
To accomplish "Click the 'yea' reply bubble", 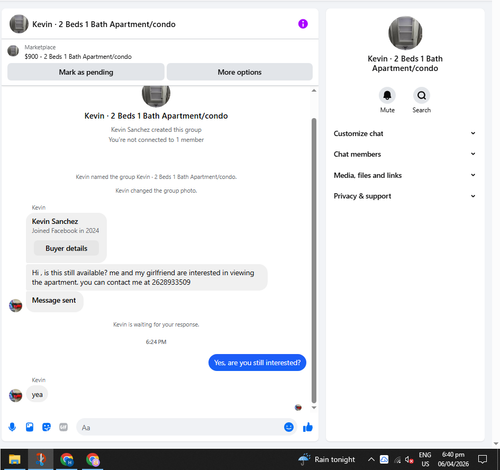I will (37, 394).
